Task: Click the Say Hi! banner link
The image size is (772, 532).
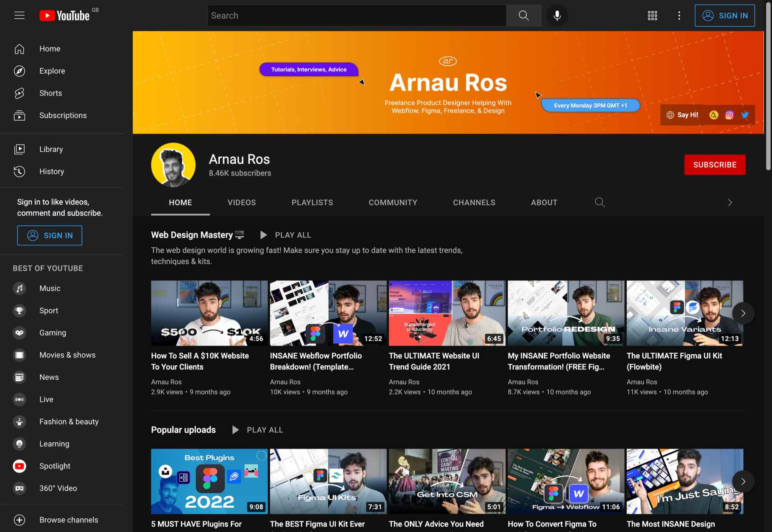Action: (x=683, y=115)
